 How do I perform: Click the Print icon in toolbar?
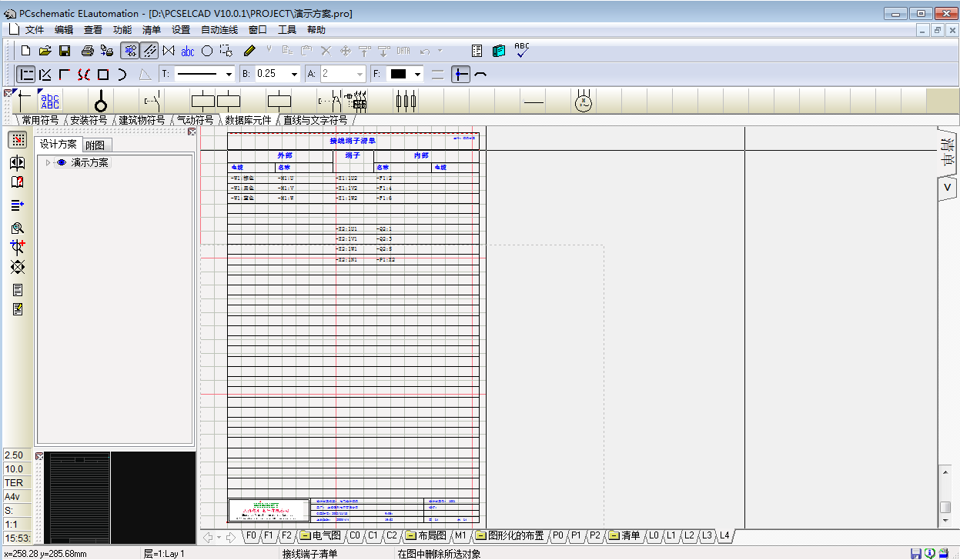point(87,51)
